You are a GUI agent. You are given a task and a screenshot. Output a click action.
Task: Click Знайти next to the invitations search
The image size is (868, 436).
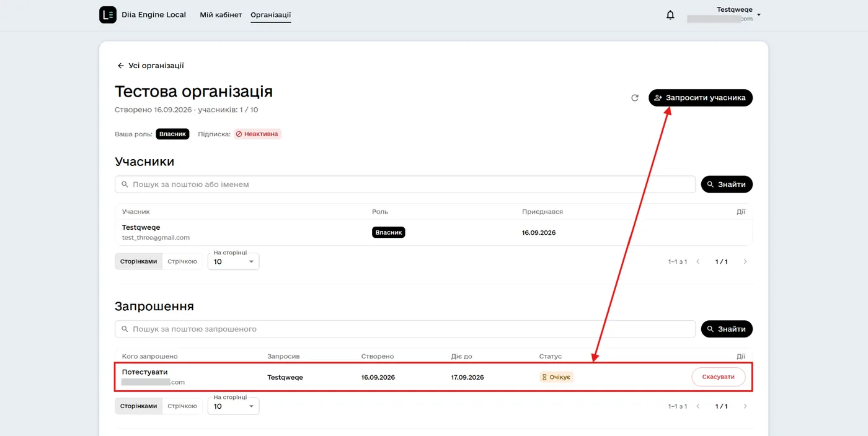click(x=727, y=329)
